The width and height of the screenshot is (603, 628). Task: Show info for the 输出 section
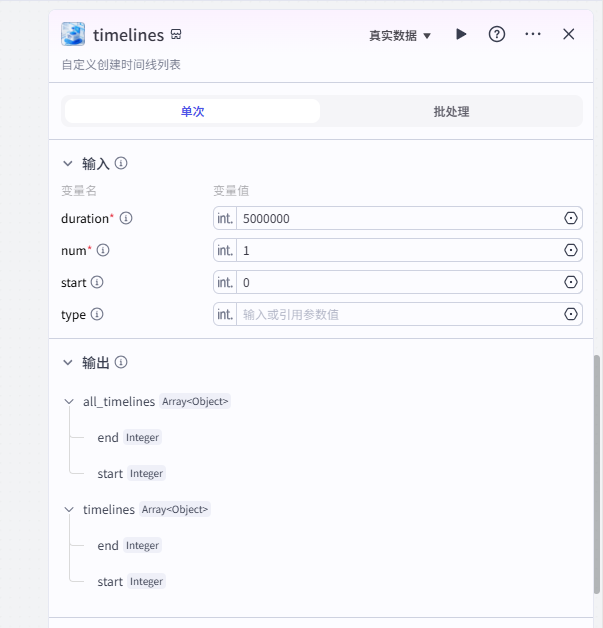pos(121,362)
